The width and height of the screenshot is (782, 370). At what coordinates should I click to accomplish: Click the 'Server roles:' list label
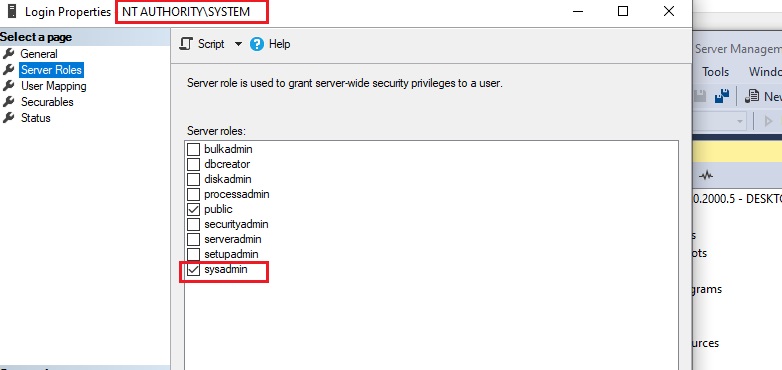pos(216,131)
